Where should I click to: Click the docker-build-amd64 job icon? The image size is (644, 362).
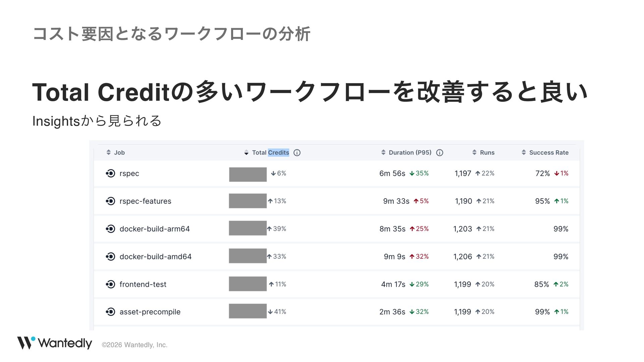(110, 257)
